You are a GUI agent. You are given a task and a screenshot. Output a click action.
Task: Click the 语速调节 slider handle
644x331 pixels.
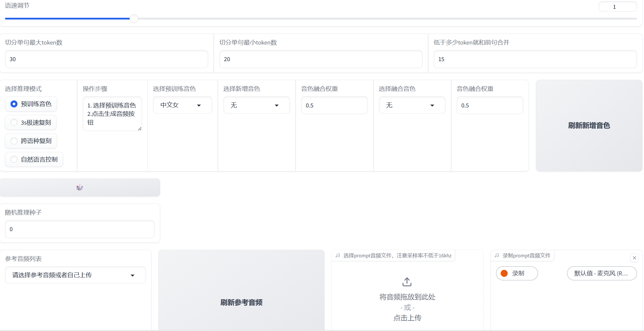coord(134,19)
